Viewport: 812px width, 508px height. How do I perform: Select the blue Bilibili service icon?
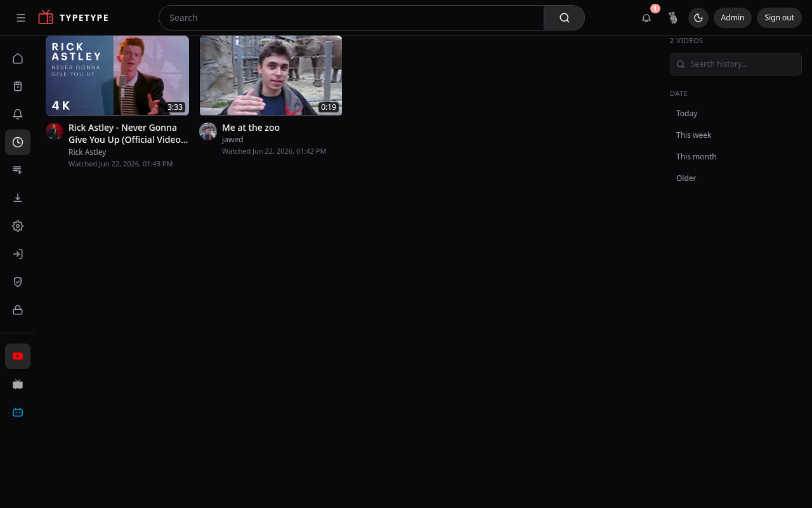pos(18,412)
